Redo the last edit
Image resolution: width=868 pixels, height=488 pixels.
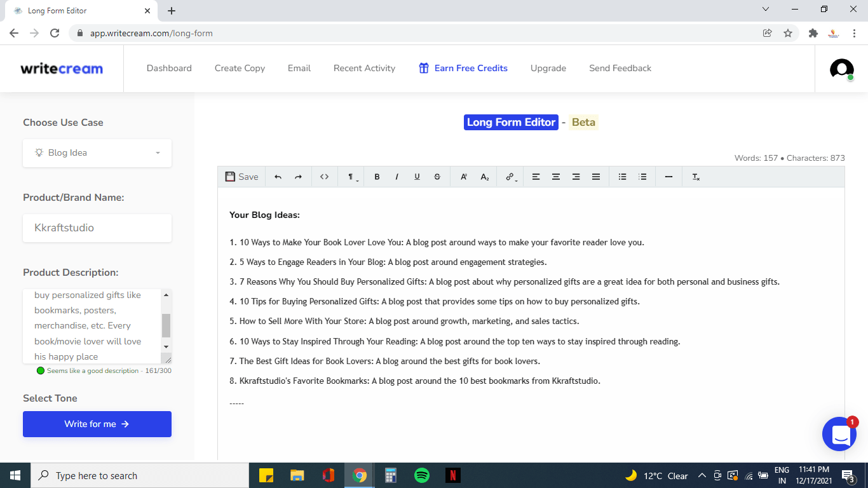click(298, 177)
